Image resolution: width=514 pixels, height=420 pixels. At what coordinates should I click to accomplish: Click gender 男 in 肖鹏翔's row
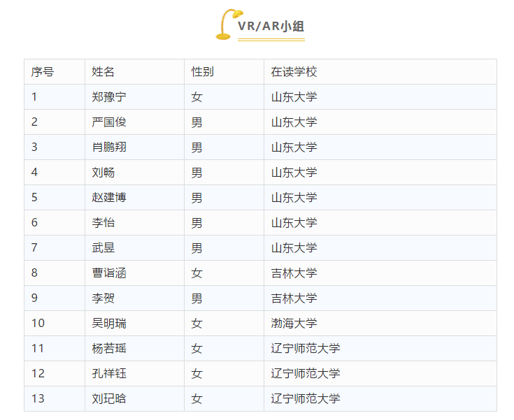(197, 147)
